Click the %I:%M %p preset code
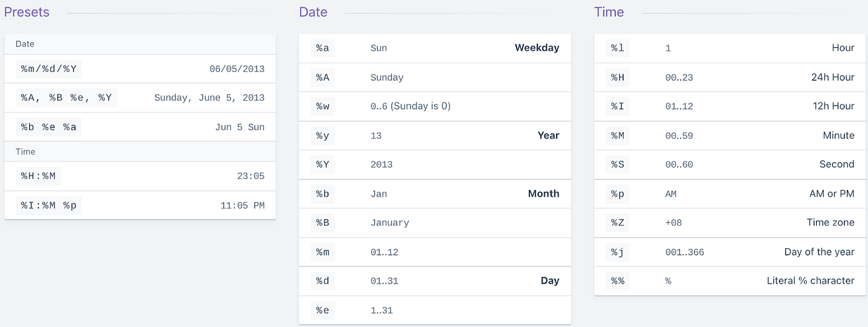This screenshot has height=327, width=868. coord(48,205)
